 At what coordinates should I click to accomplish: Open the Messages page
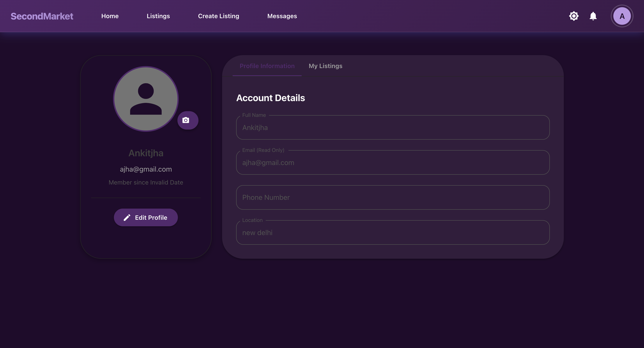coord(282,16)
